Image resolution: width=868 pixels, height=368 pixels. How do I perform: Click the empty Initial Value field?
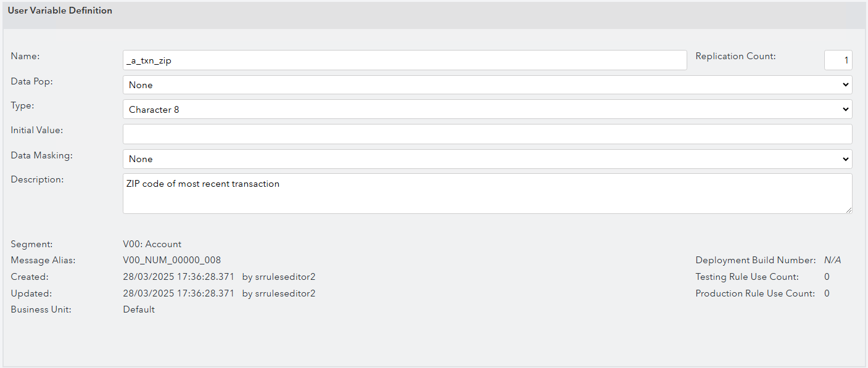[x=487, y=134]
